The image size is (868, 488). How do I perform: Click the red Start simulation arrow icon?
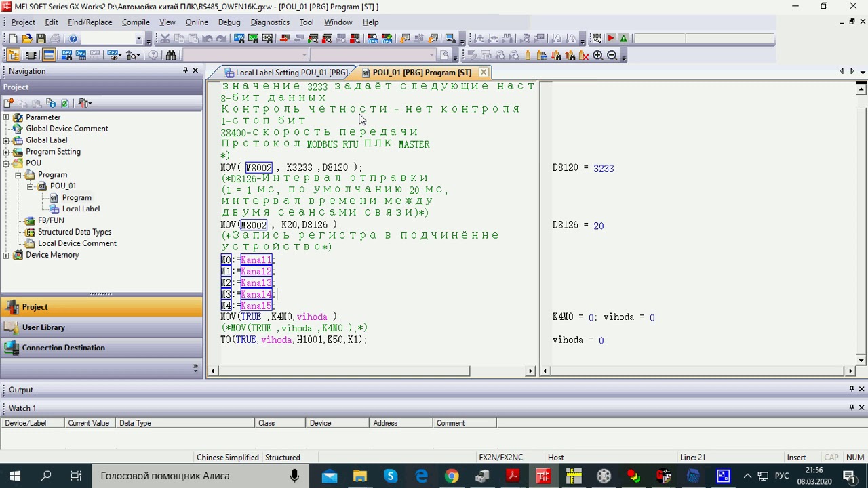point(610,39)
